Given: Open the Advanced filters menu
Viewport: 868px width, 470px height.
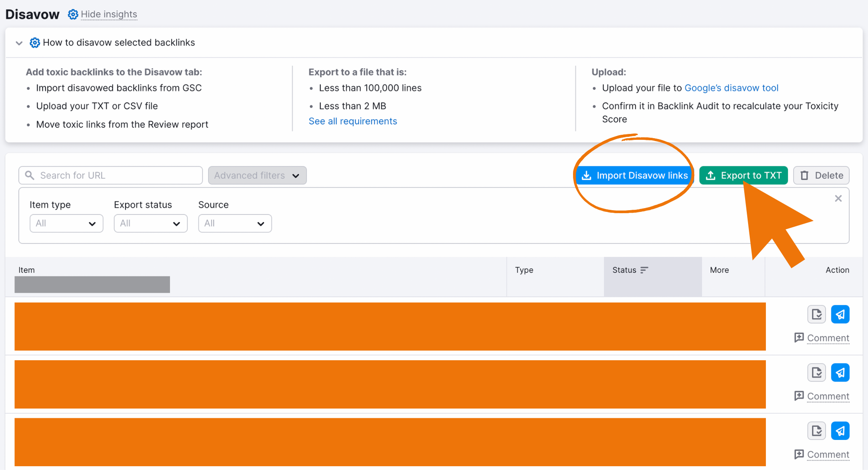Looking at the screenshot, I should tap(256, 174).
